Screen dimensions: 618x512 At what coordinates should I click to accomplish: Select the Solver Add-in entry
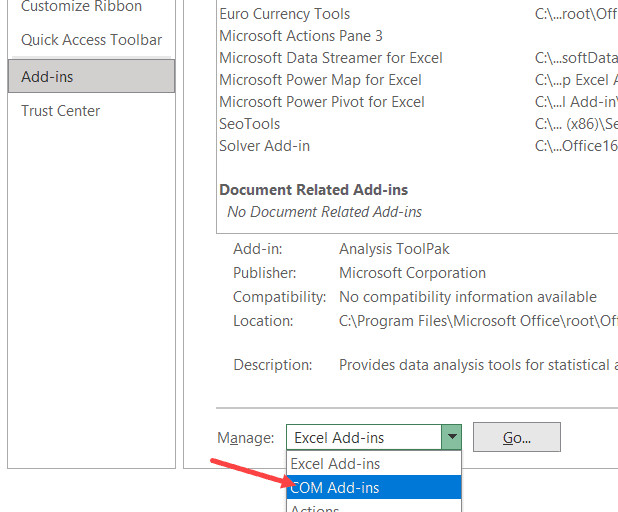pyautogui.click(x=264, y=146)
